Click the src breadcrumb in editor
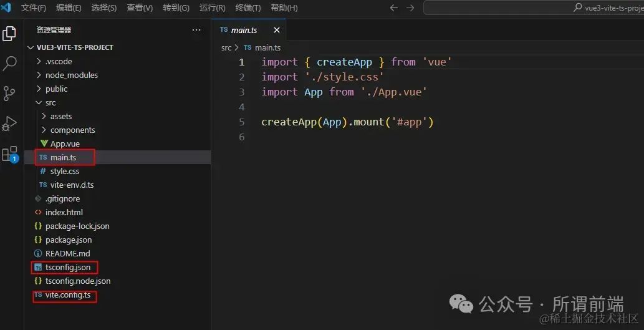This screenshot has height=330, width=644. click(226, 47)
